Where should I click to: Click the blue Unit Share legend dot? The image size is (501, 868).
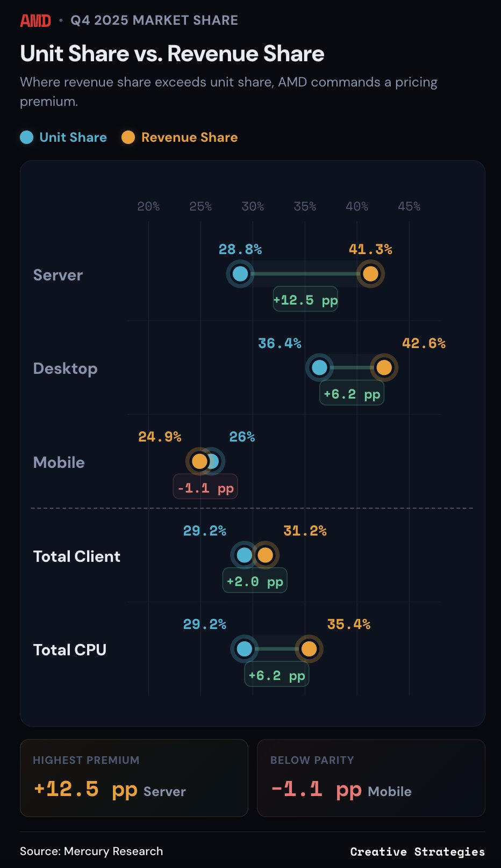tap(26, 138)
